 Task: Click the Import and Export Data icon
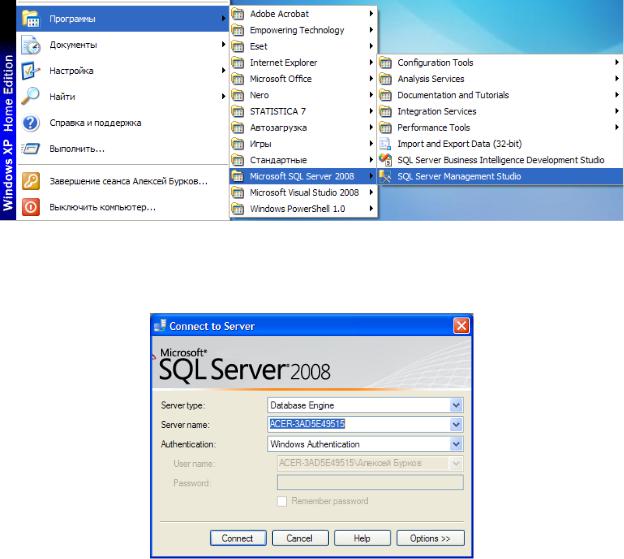click(x=385, y=144)
